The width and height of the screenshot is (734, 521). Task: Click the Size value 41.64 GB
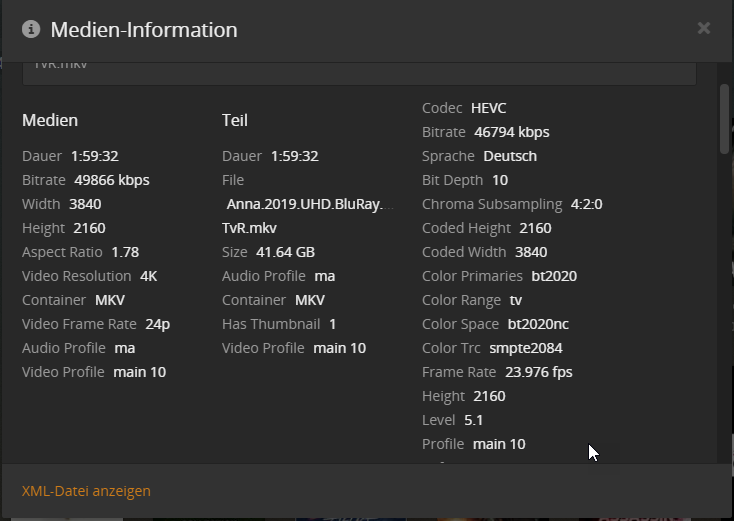point(285,252)
